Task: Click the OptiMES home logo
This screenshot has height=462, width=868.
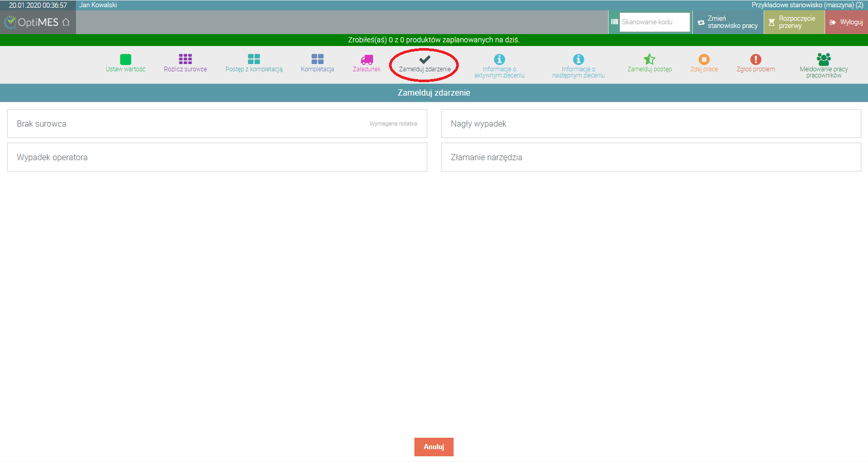Action: click(38, 22)
